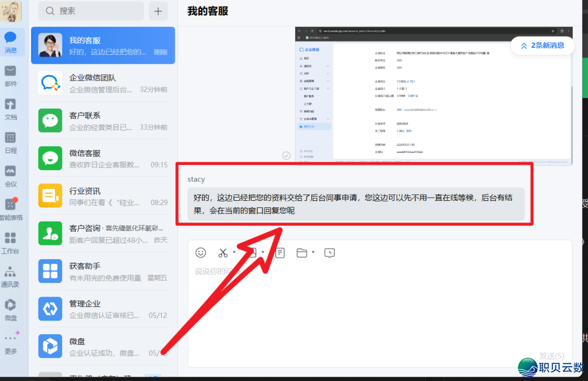Click the 我的客服 chat title

[x=208, y=11]
